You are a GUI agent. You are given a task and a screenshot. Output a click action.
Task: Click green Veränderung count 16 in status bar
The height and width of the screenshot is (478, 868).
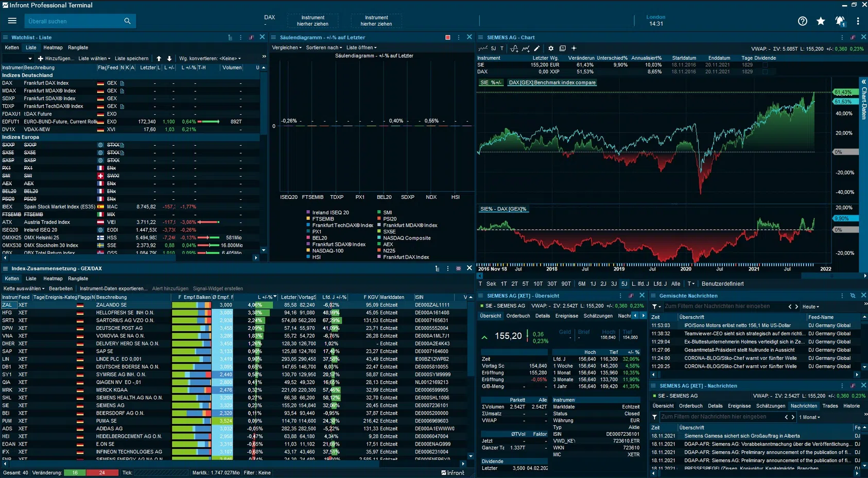click(x=75, y=472)
